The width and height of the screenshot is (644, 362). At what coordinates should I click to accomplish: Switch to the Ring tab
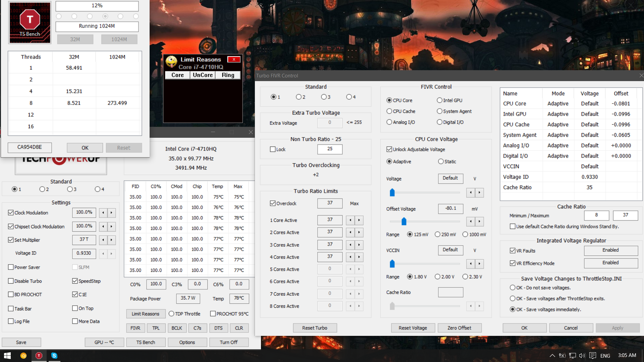228,75
